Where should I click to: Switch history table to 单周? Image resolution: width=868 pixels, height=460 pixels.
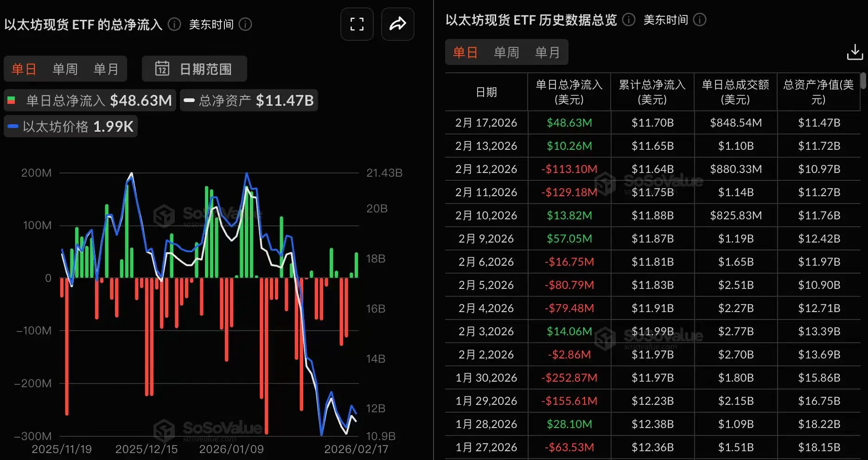506,52
